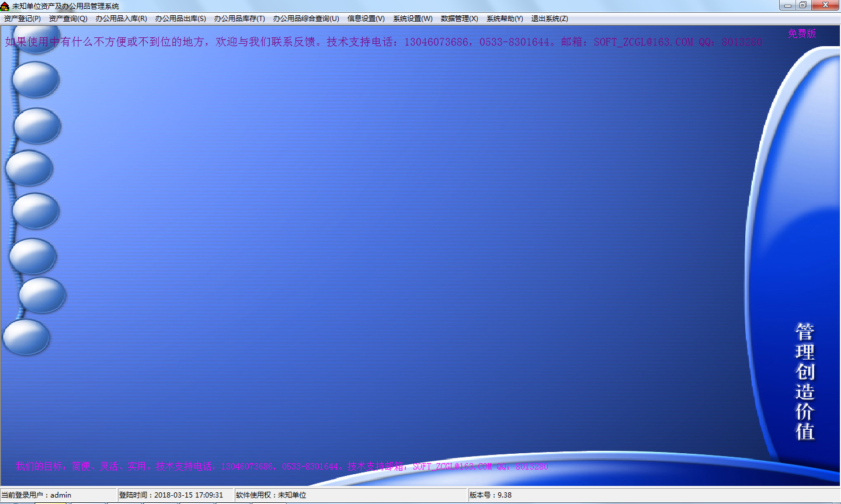
Task: Open the 系统设置(W) menu
Action: coord(413,19)
